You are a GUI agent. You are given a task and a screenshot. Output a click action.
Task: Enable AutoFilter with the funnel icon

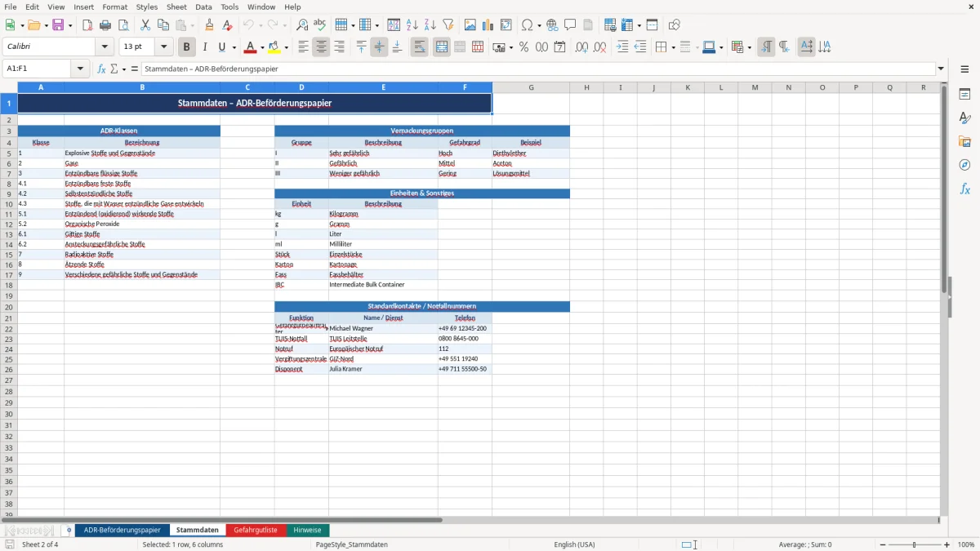(x=448, y=25)
